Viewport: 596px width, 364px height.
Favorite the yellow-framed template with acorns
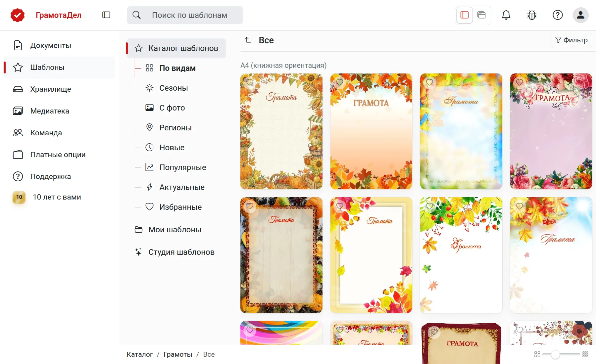point(340,206)
